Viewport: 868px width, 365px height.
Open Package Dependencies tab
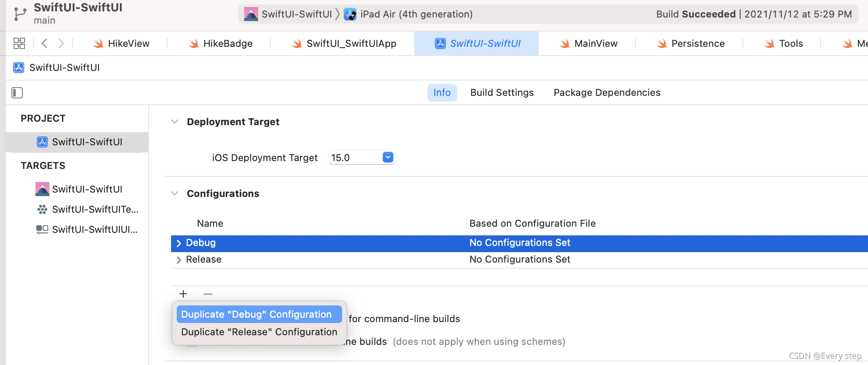click(607, 93)
